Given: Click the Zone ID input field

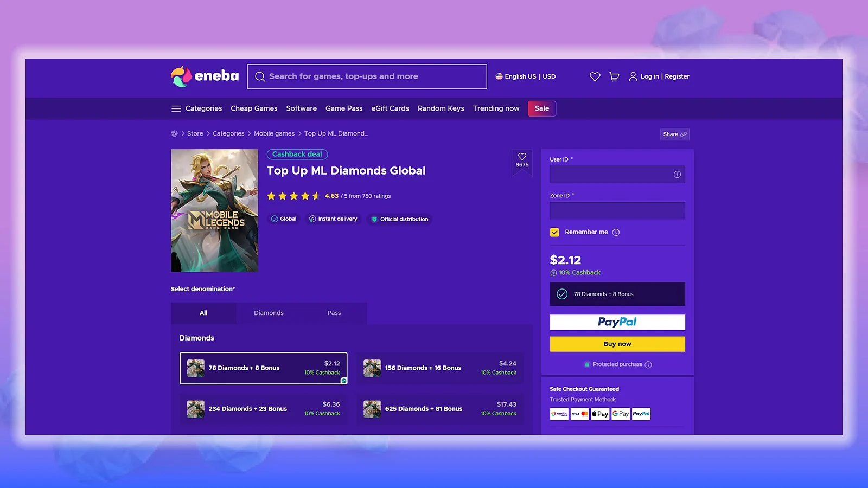Looking at the screenshot, I should pos(617,210).
